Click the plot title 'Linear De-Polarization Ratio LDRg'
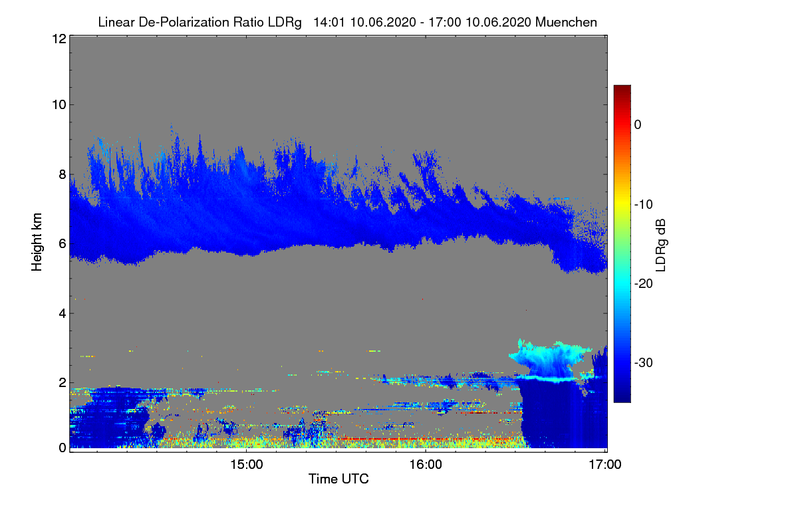Viewport: 798px width, 532px height. tap(200, 22)
